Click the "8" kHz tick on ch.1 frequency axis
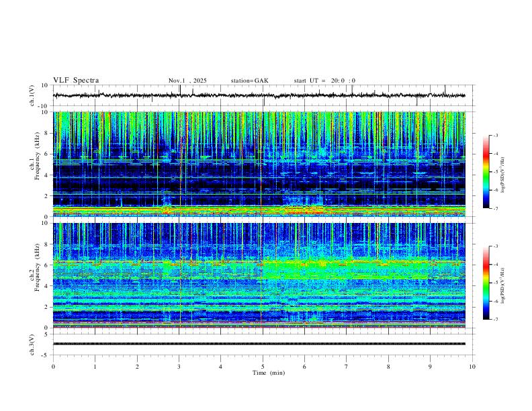This screenshot has width=532, height=411. click(46, 133)
